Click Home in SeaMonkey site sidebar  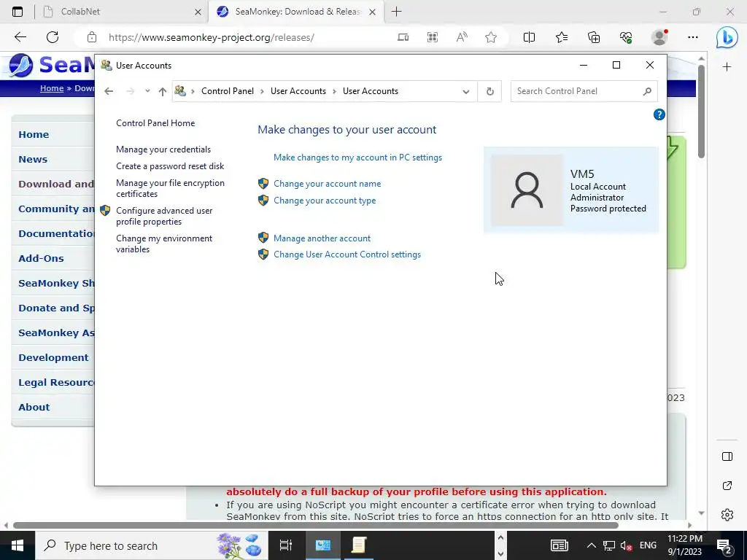point(34,134)
